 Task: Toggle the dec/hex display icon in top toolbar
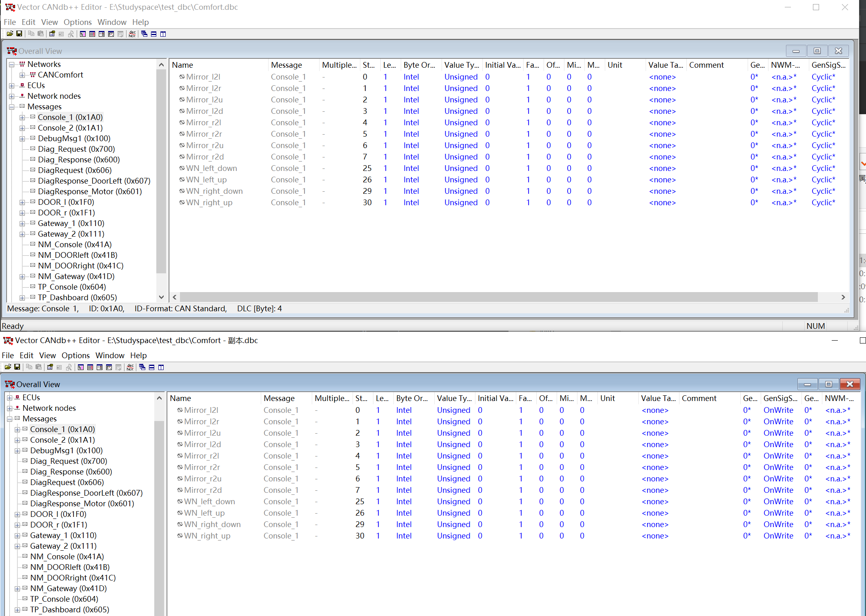point(132,34)
